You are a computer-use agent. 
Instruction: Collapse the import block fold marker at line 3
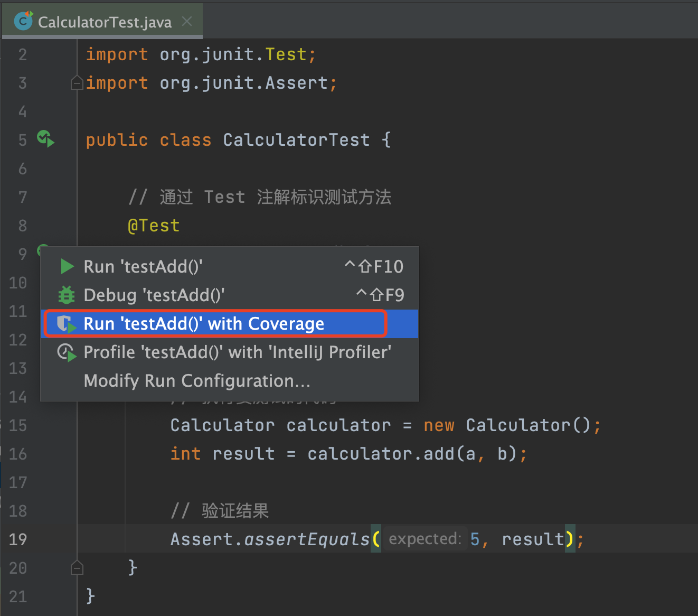pyautogui.click(x=77, y=83)
